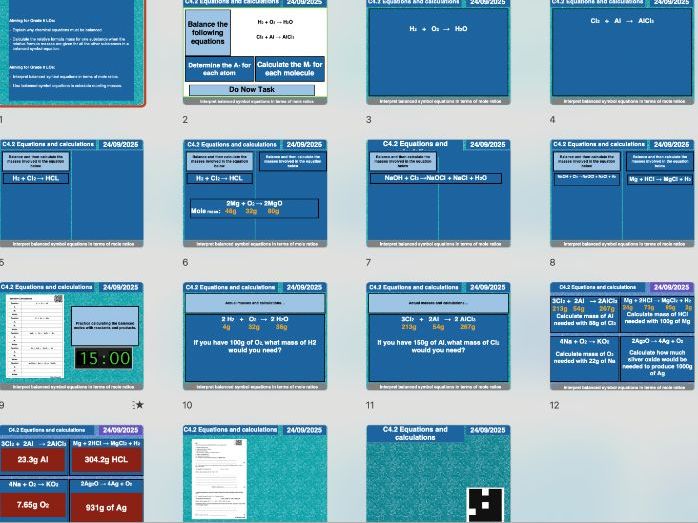698x523 pixels.
Task: Select slide 2 with the Do Now Task
Action: pos(255,50)
